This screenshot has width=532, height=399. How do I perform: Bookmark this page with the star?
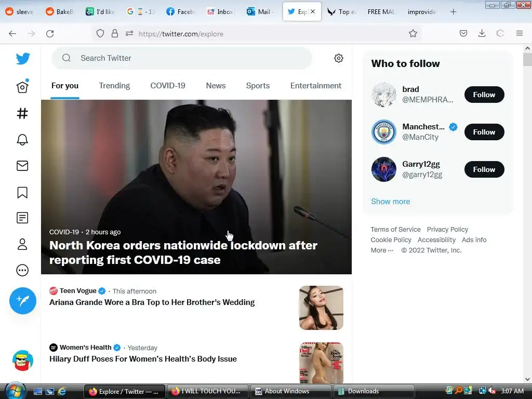[x=413, y=33]
